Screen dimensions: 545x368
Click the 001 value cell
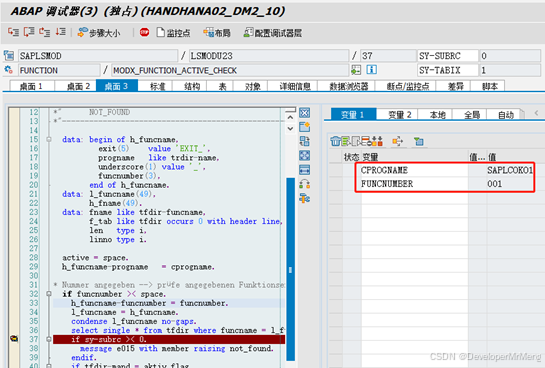pos(510,183)
